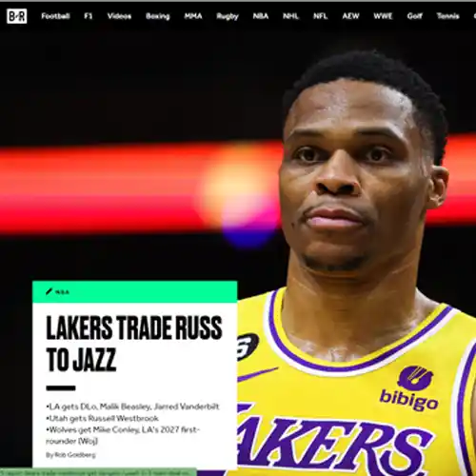Go to the F1 section
This screenshot has height=476, width=476.
pos(89,16)
